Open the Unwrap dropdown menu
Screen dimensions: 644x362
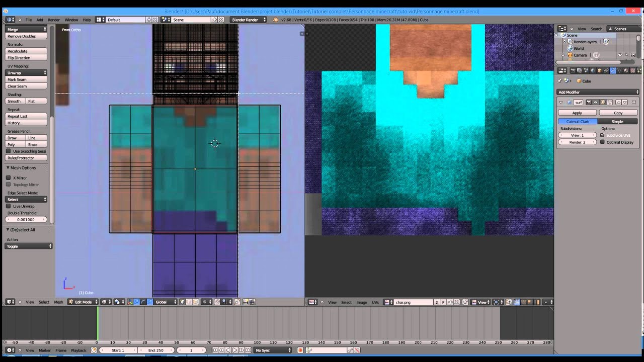26,73
